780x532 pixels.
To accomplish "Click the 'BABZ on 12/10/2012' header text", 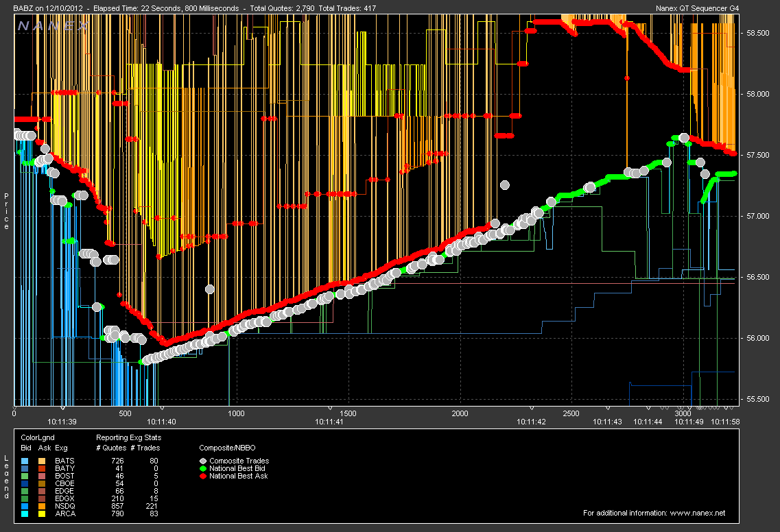I will pyautogui.click(x=48, y=8).
